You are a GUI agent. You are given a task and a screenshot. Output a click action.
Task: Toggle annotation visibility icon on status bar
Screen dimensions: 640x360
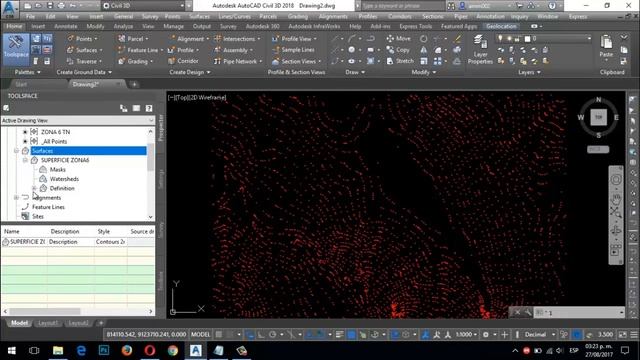tap(425, 334)
